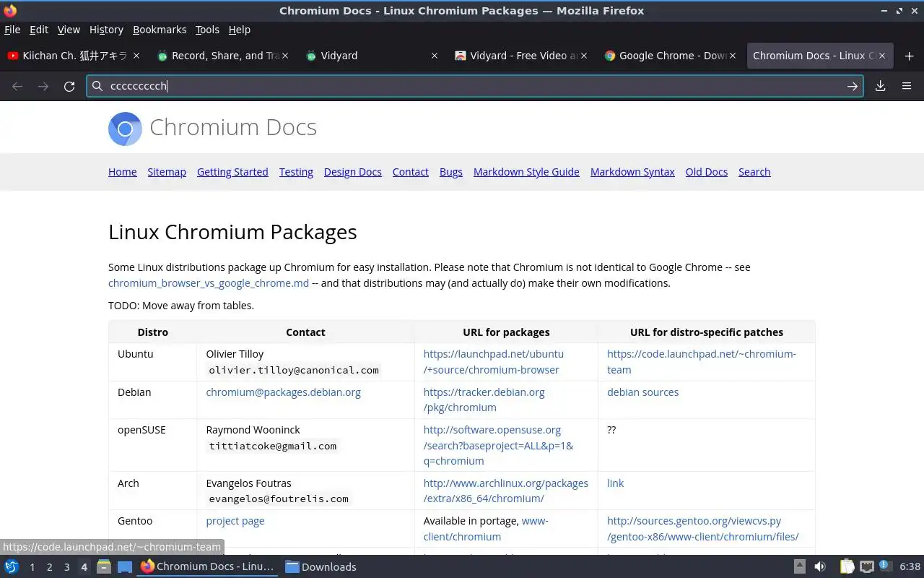
Task: Open the software.opensuse.org search link
Action: pos(498,445)
